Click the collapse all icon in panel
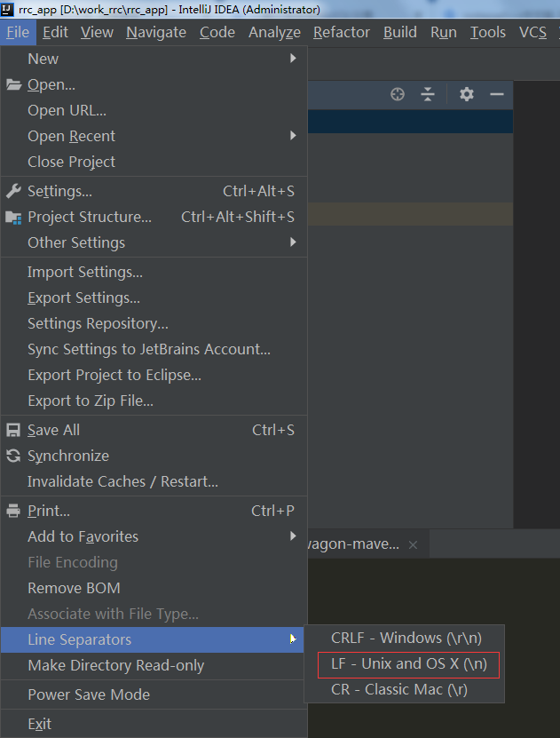The image size is (560, 738). point(428,94)
